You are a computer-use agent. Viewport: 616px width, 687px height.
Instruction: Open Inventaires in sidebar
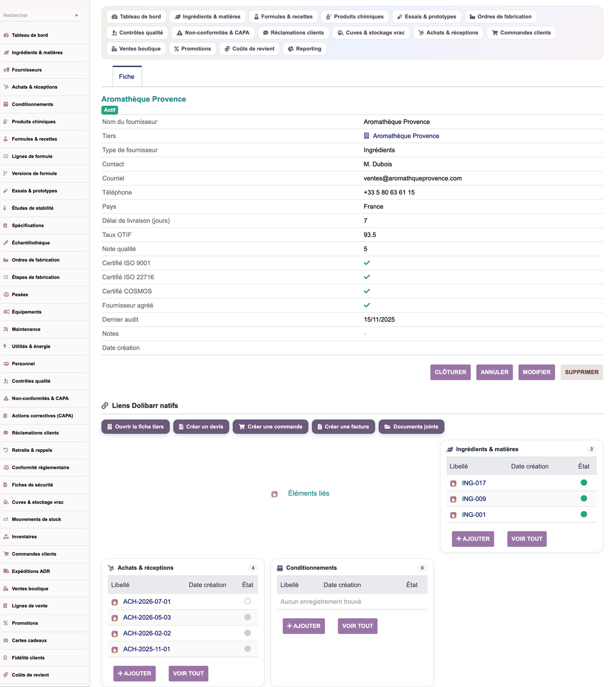tap(24, 537)
